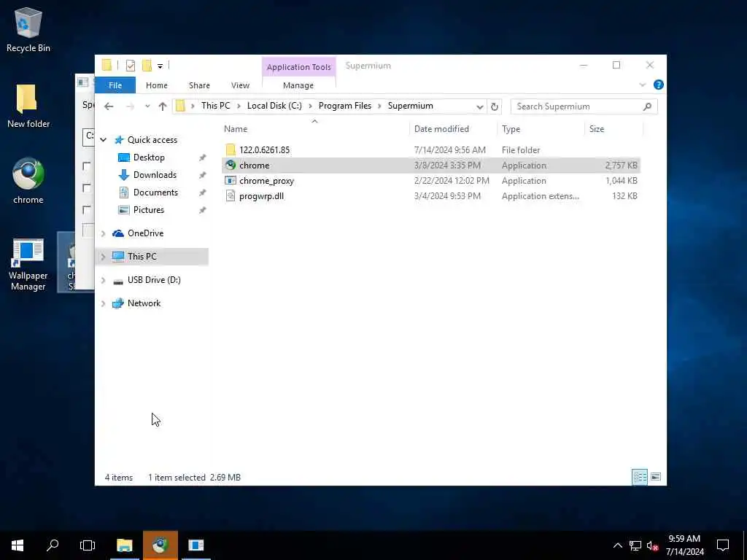
Task: Click 'Local Disk (C:)' in the address breadcrumb
Action: click(x=274, y=106)
